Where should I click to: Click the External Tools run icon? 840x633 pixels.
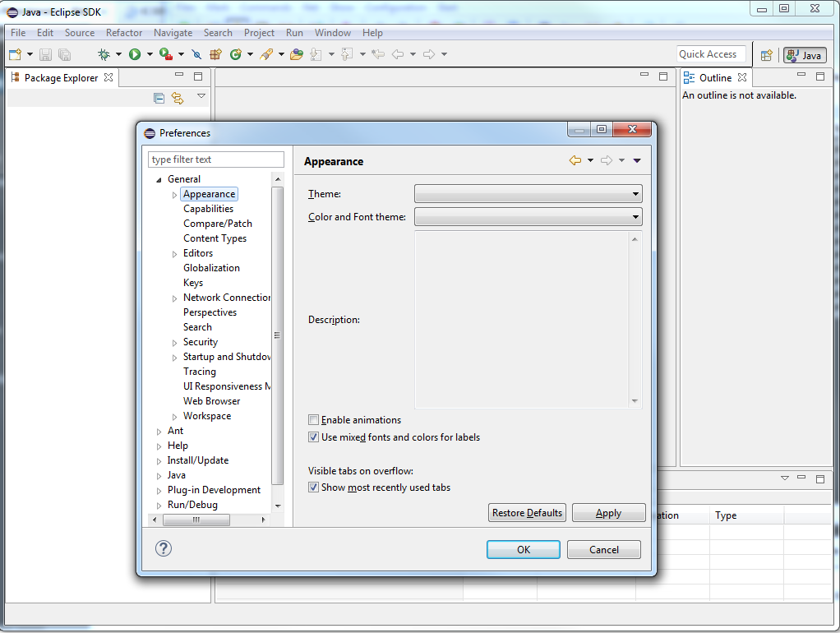click(x=165, y=54)
